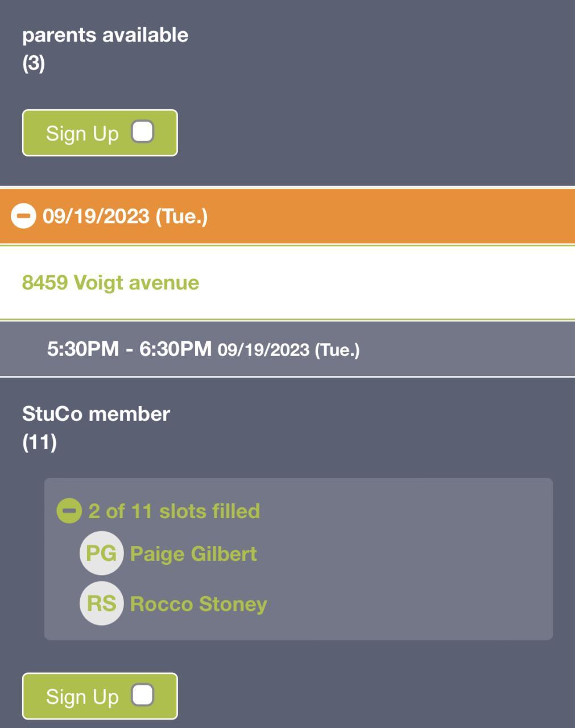This screenshot has height=728, width=575.
Task: Toggle the "2 of 11 slots filled" list
Action: 174,511
